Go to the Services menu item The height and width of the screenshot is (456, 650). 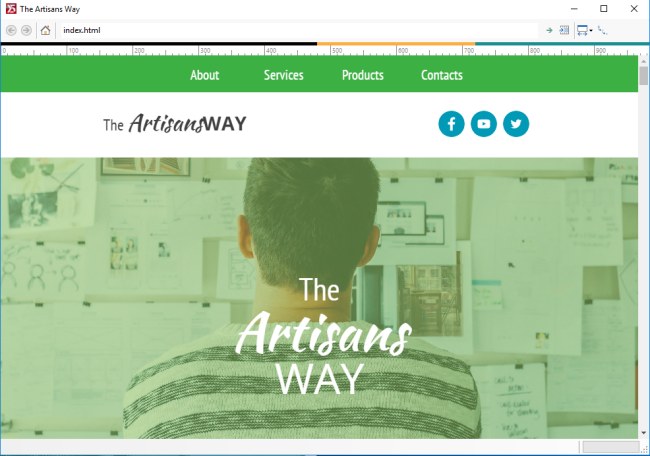pyautogui.click(x=284, y=75)
